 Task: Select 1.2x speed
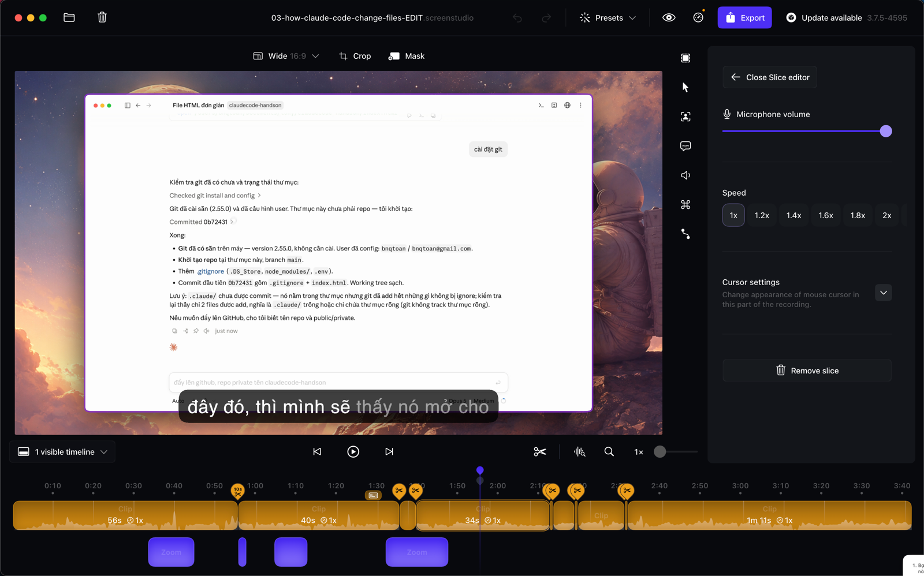762,215
